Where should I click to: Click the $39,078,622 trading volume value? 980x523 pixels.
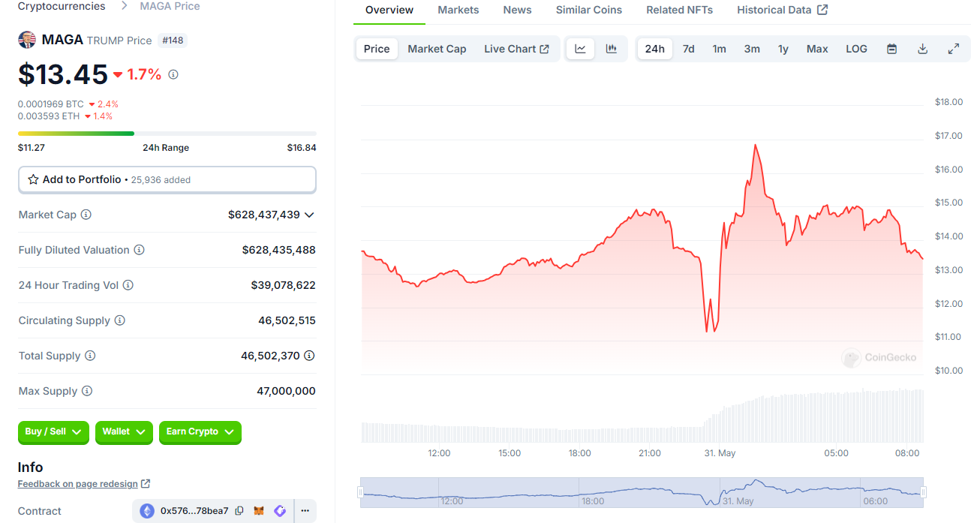[x=284, y=285]
